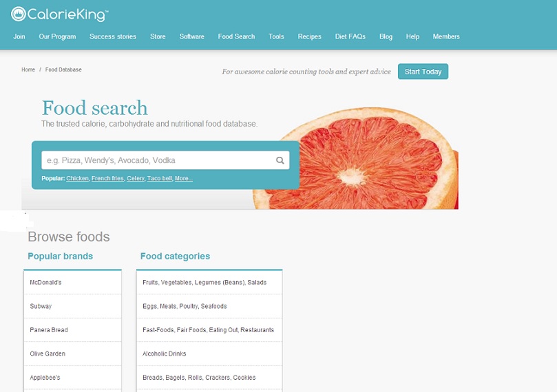Screen dimensions: 557x392
Task: Open the Members menu item
Action: (x=446, y=36)
